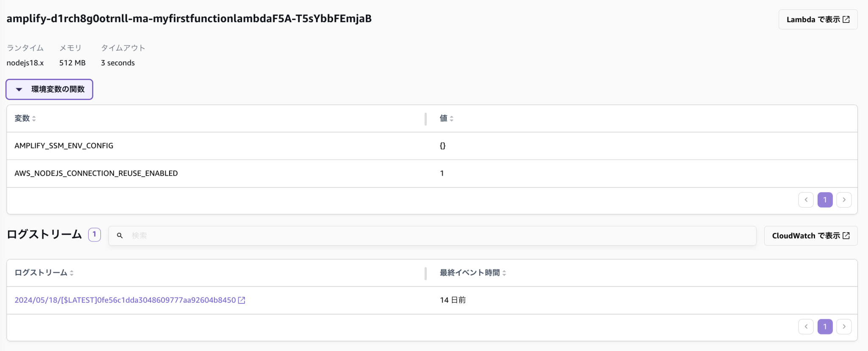The height and width of the screenshot is (351, 868).
Task: Go to previous page of environment variables
Action: (805, 200)
